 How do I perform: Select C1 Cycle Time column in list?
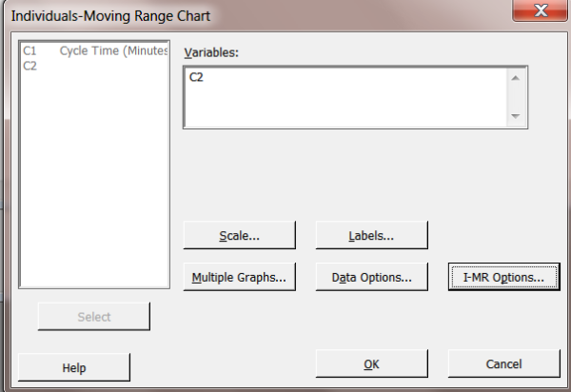pyautogui.click(x=94, y=50)
